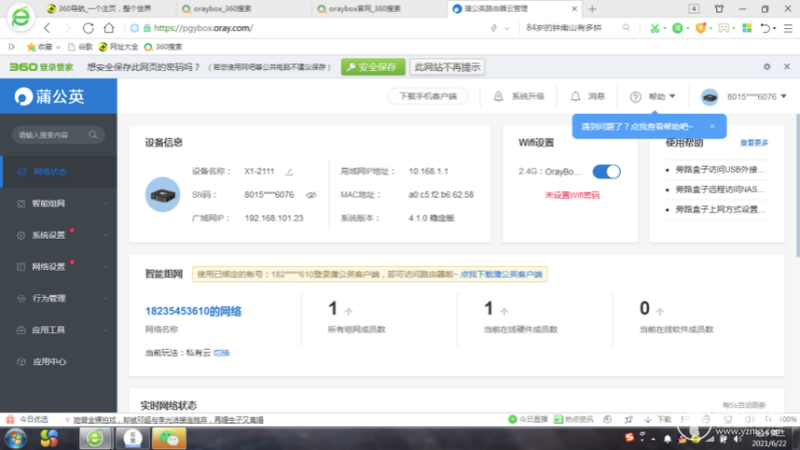The height and width of the screenshot is (450, 800).
Task: Open help article 旁路盒子上网方式设置
Action: 720,209
